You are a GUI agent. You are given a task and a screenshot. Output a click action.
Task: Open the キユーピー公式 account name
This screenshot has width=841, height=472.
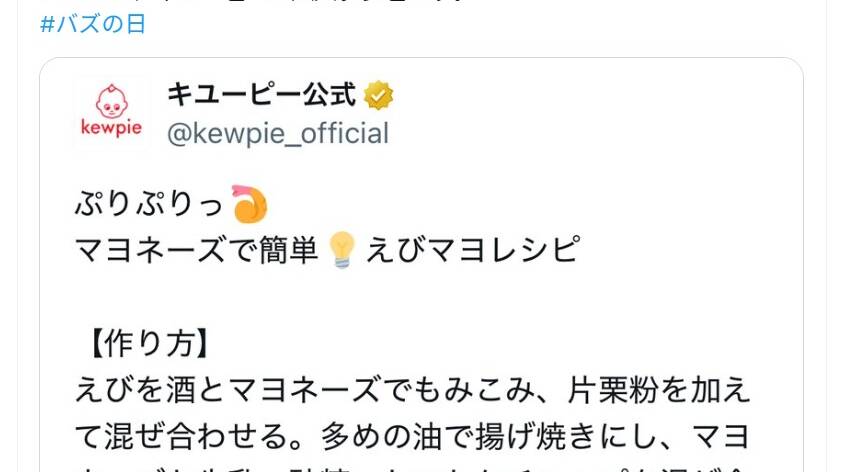261,95
